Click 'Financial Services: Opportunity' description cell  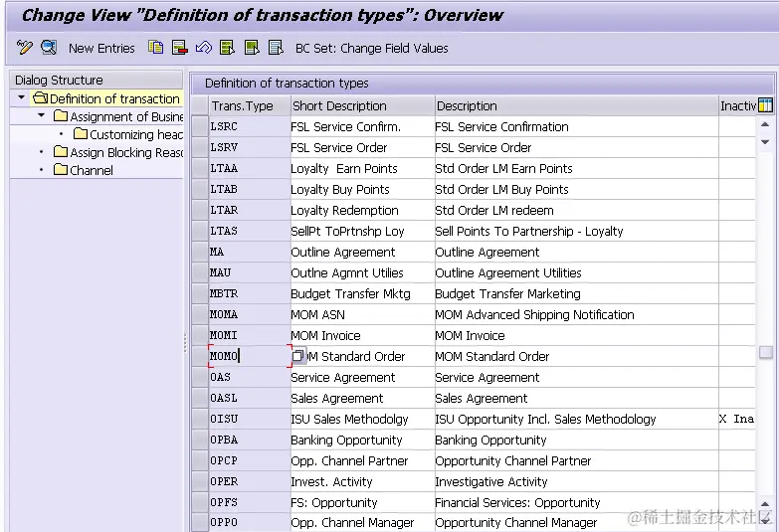point(577,502)
